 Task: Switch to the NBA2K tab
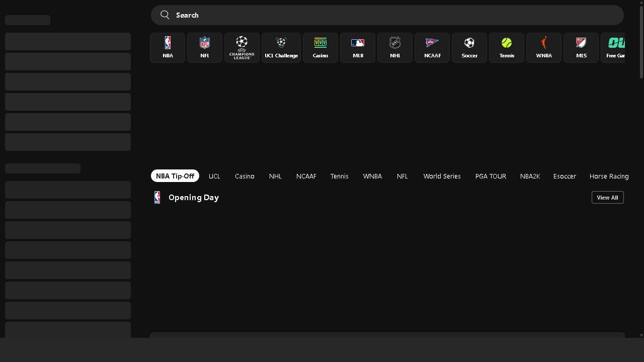click(x=530, y=176)
